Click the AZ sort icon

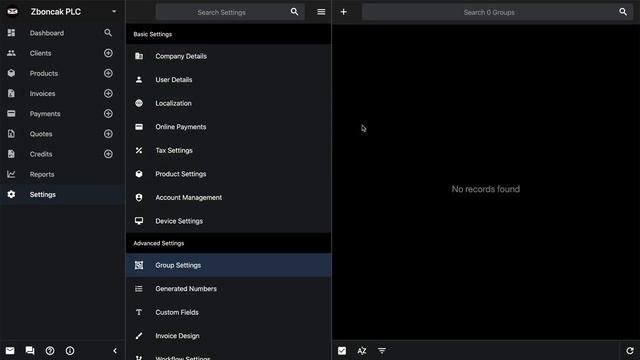tap(362, 351)
